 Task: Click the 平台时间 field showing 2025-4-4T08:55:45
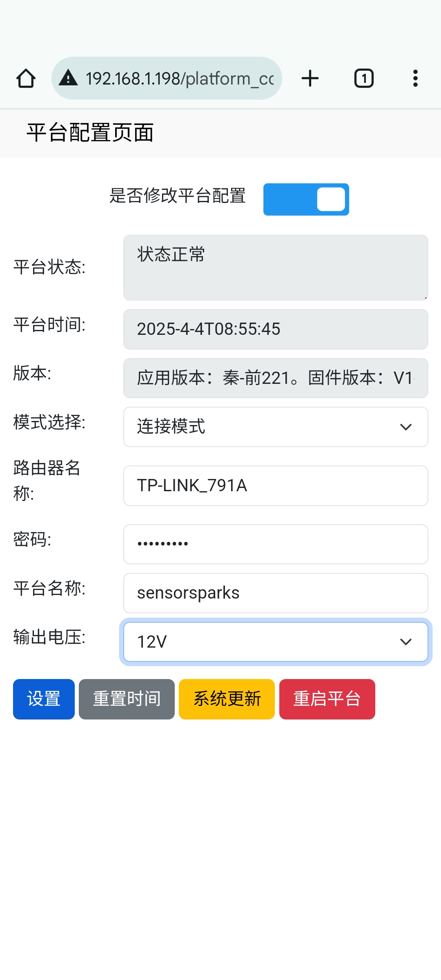276,329
